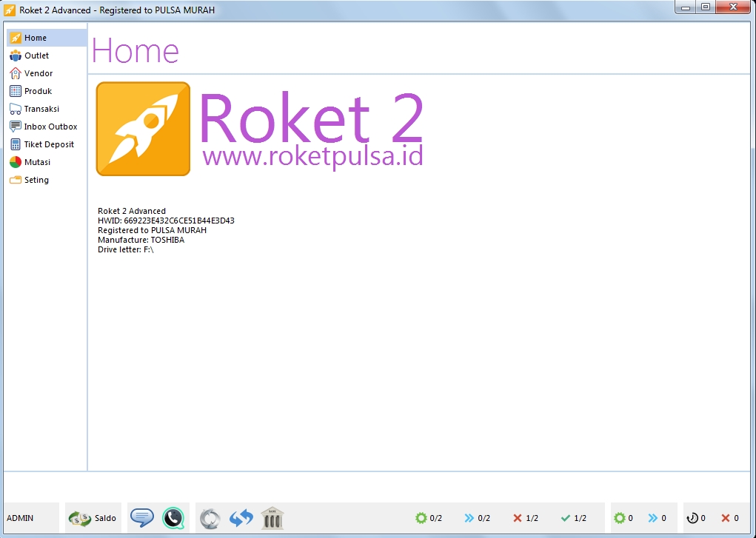Open the Seting folder item
The image size is (756, 538).
(47, 180)
